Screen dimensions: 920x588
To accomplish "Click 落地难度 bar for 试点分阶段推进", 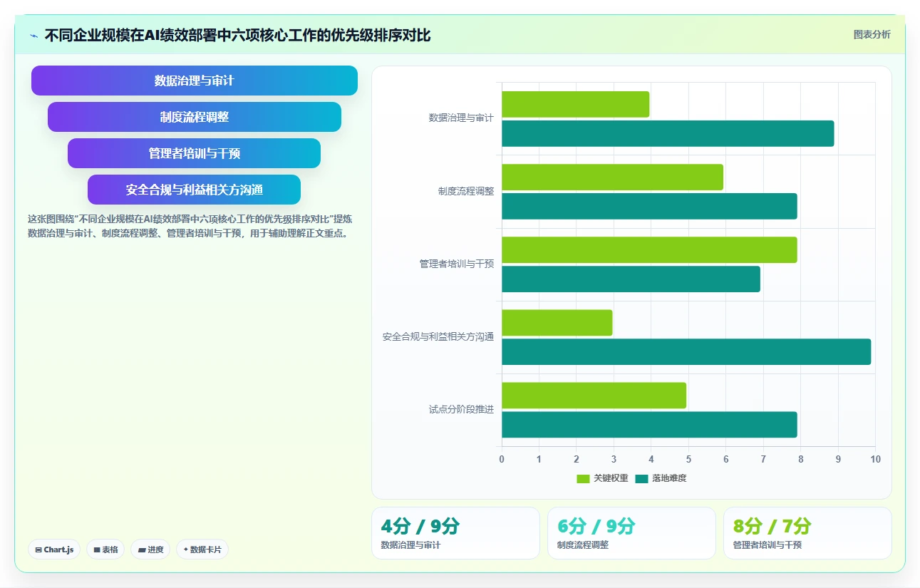I will [x=649, y=424].
